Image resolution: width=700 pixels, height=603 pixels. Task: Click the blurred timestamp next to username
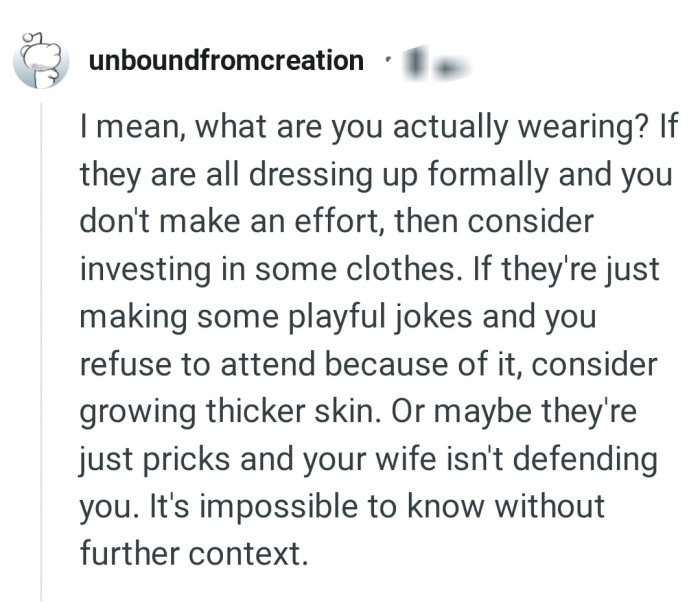pyautogui.click(x=426, y=63)
